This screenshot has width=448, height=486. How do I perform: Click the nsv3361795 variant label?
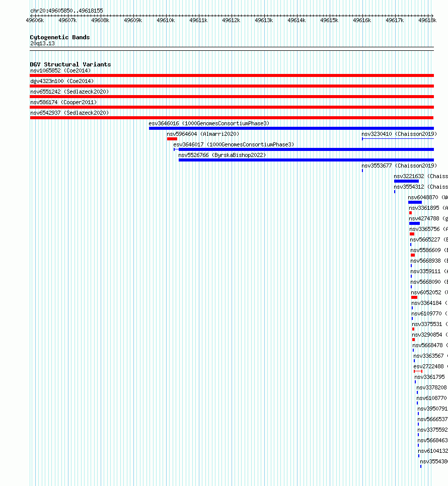tap(430, 376)
